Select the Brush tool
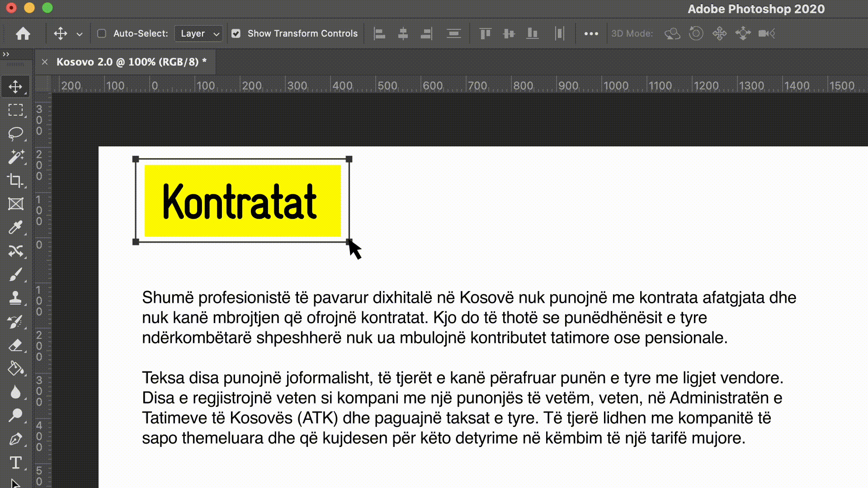The width and height of the screenshot is (868, 488). [x=16, y=274]
